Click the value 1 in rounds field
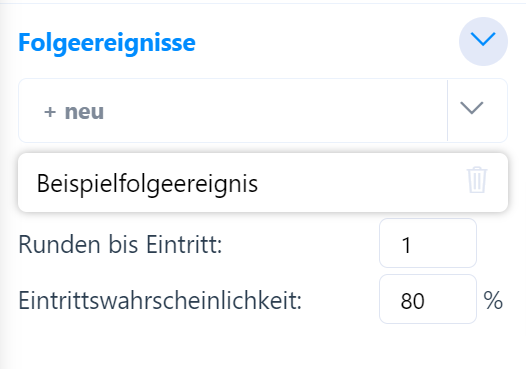Viewport: 526px width, 369px height. tap(406, 245)
